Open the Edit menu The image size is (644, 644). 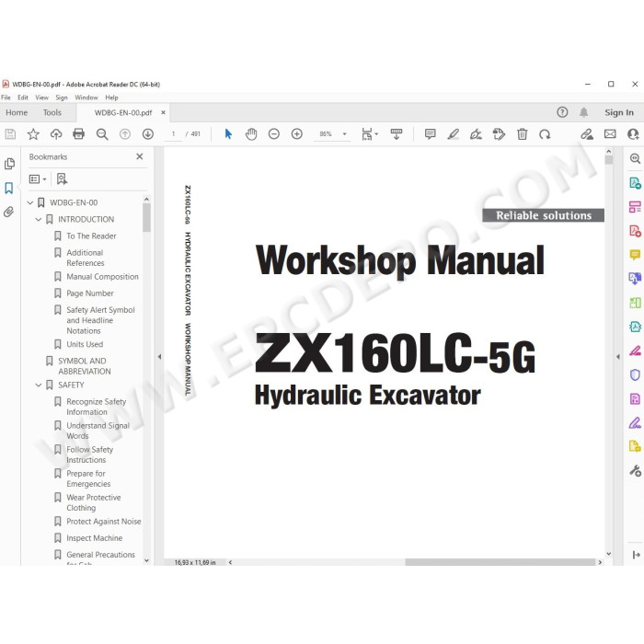[x=23, y=98]
